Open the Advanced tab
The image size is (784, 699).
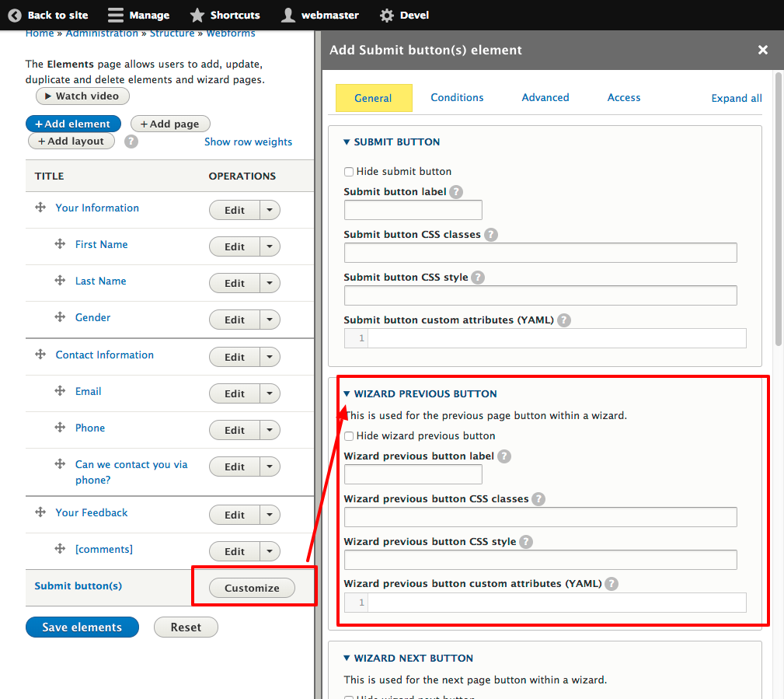(x=545, y=97)
